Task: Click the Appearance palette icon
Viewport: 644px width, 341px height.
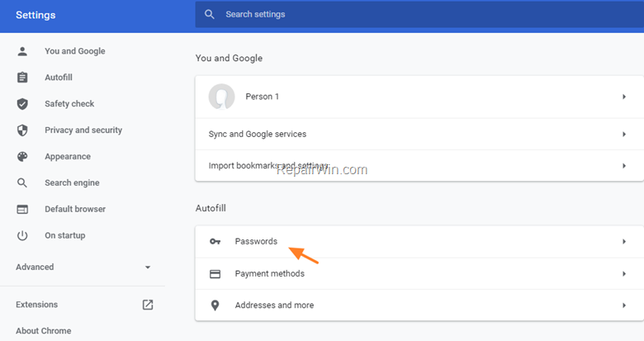Action: 22,157
